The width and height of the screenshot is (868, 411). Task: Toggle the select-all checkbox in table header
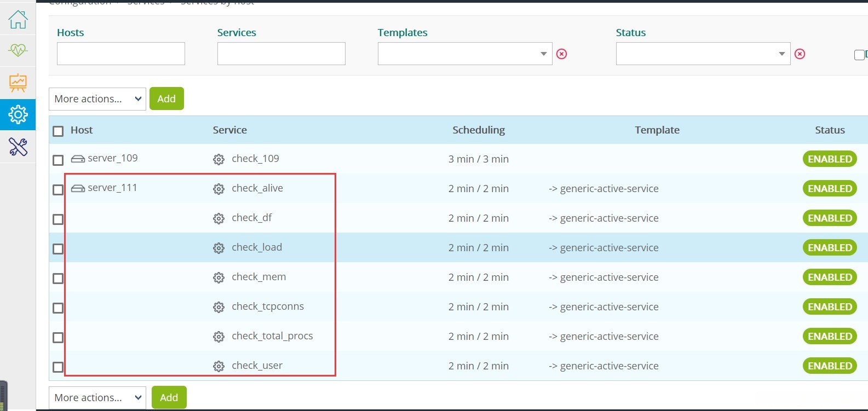click(x=58, y=131)
